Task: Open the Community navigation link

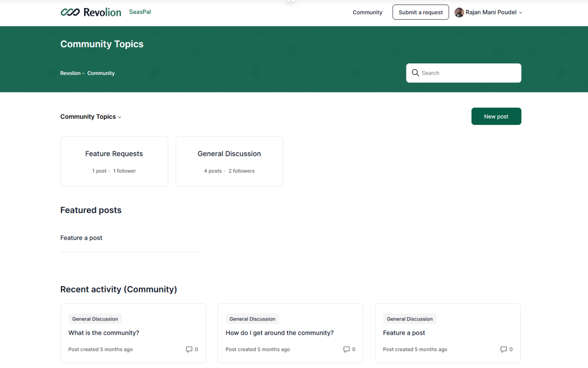Action: tap(367, 12)
